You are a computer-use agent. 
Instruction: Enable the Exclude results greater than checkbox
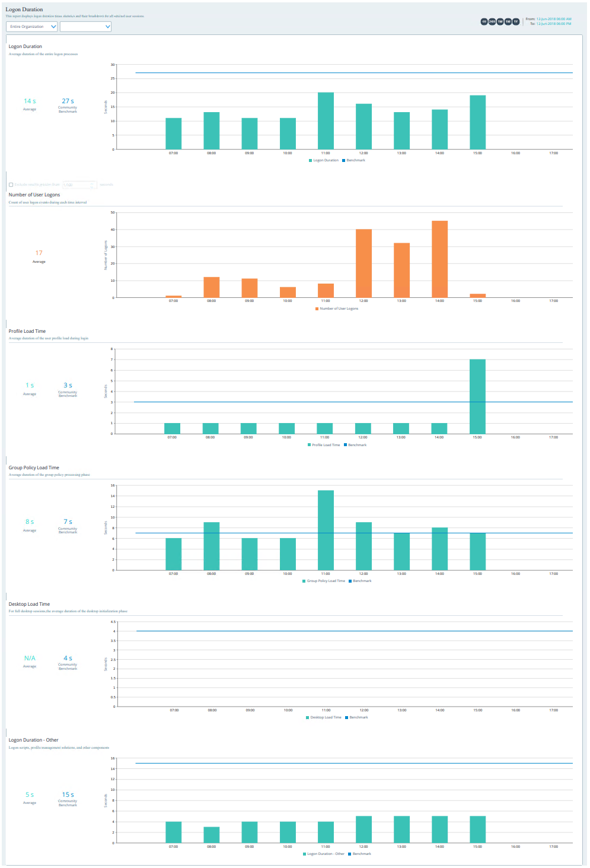pyautogui.click(x=11, y=185)
